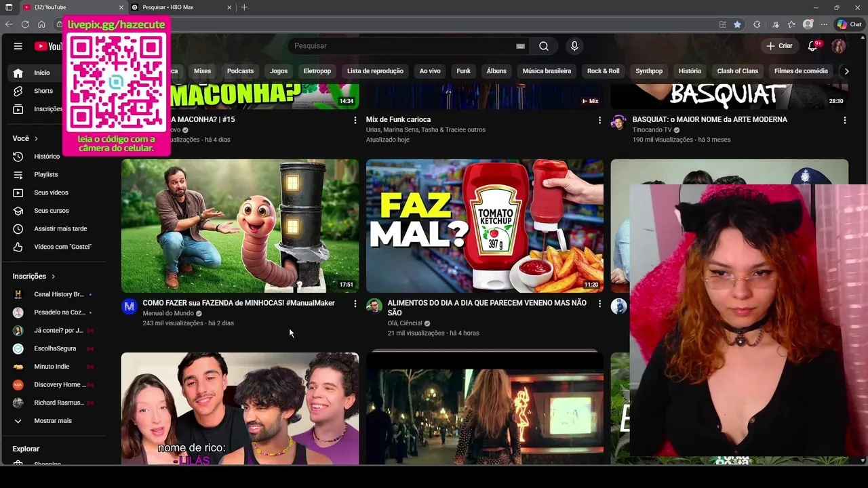Viewport: 868px width, 488px height.
Task: Select the Rock & Roll chip
Action: click(x=604, y=71)
